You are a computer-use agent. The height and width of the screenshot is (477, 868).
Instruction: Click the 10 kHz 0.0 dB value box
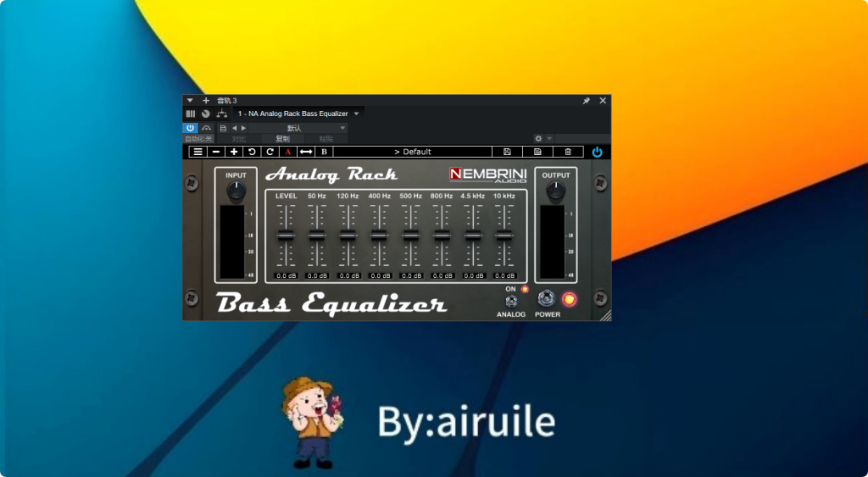[x=505, y=275]
